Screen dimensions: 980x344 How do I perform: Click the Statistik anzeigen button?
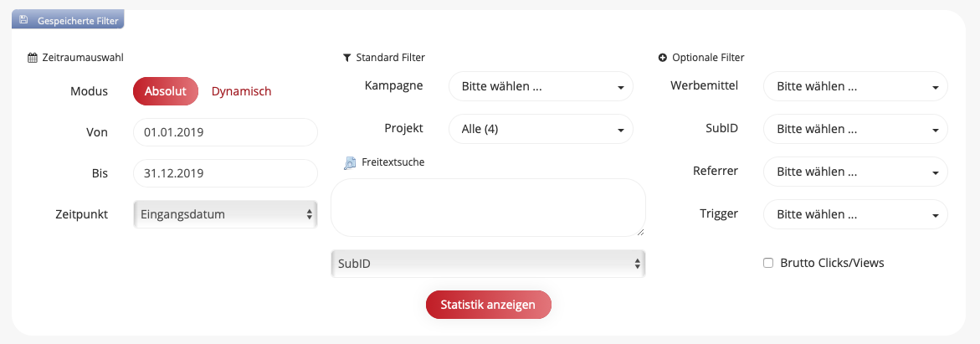click(488, 305)
